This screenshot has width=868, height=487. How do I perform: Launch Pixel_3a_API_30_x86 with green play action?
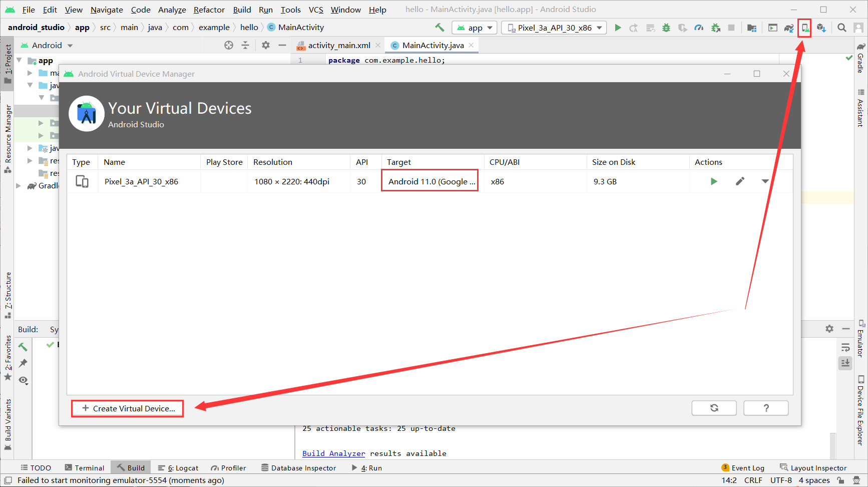pos(714,181)
